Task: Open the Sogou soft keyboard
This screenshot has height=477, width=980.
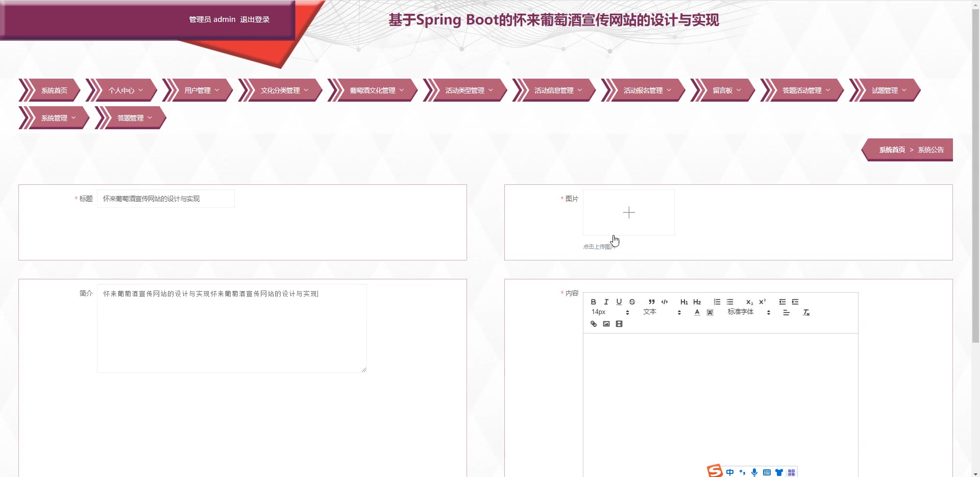Action: pos(767,472)
